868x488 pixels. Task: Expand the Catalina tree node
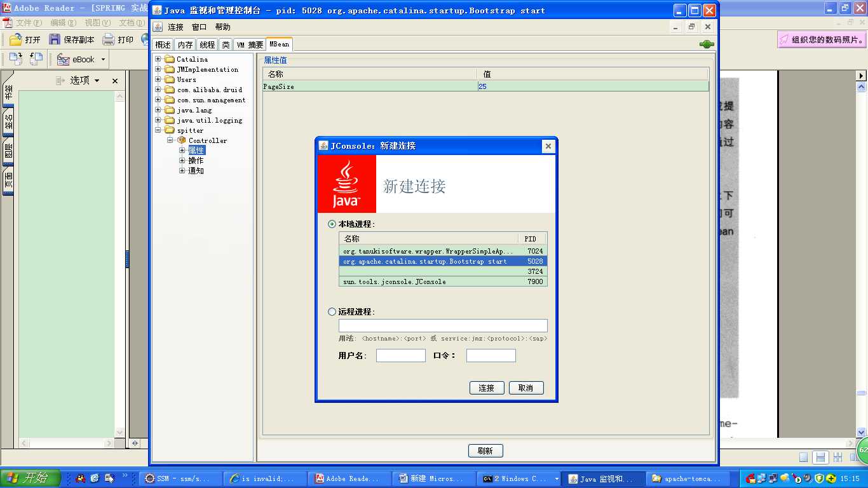[158, 59]
